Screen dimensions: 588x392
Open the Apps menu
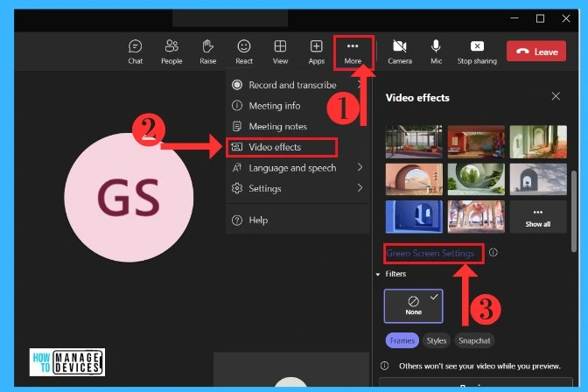tap(316, 52)
